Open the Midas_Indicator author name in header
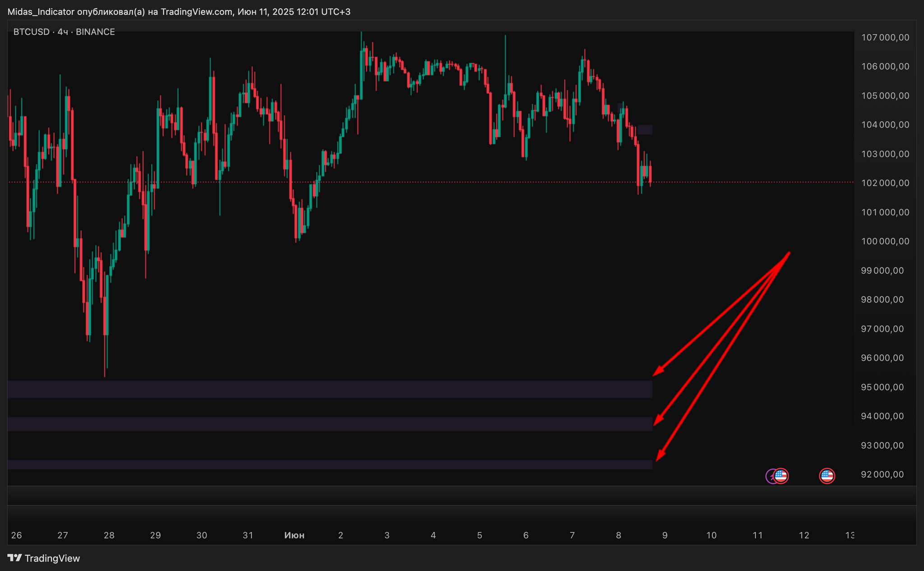Viewport: 924px width, 571px height. (x=41, y=12)
